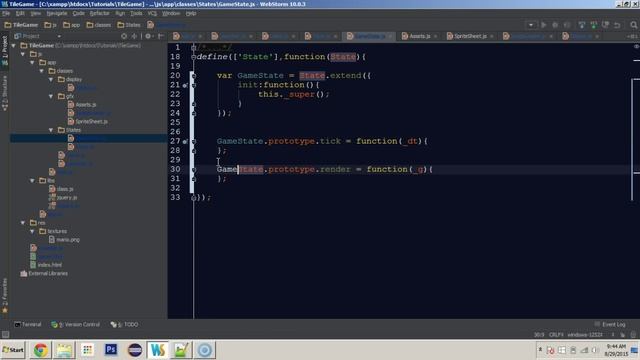Toggle code folding on line 20
Viewport: 640px width, 360px height.
click(194, 76)
